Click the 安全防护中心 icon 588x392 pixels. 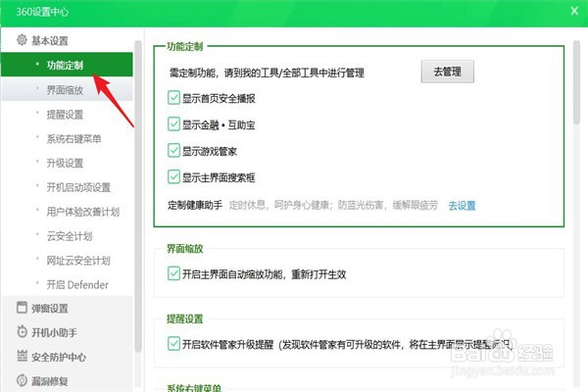[22, 356]
